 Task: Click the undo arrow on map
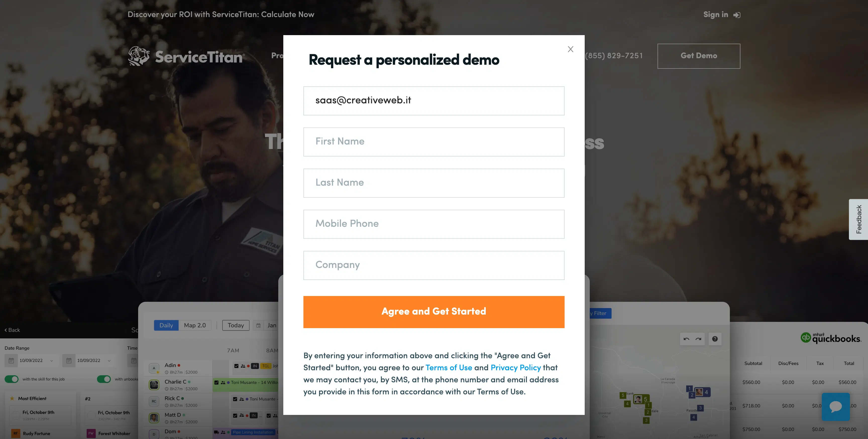pyautogui.click(x=686, y=339)
